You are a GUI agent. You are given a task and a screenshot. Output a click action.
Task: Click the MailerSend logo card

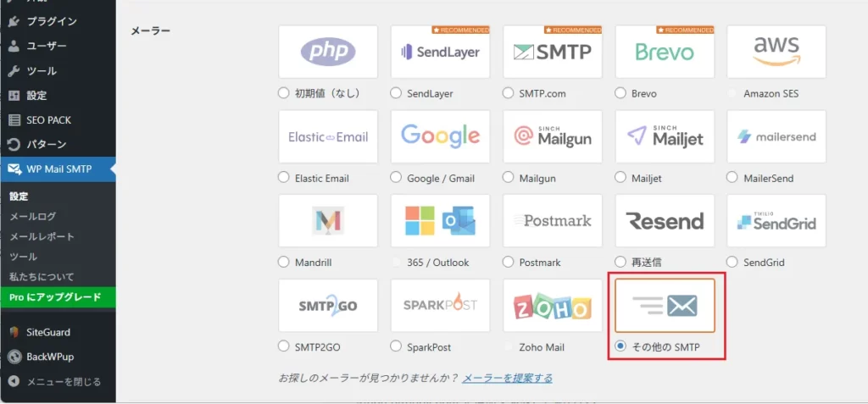(776, 136)
